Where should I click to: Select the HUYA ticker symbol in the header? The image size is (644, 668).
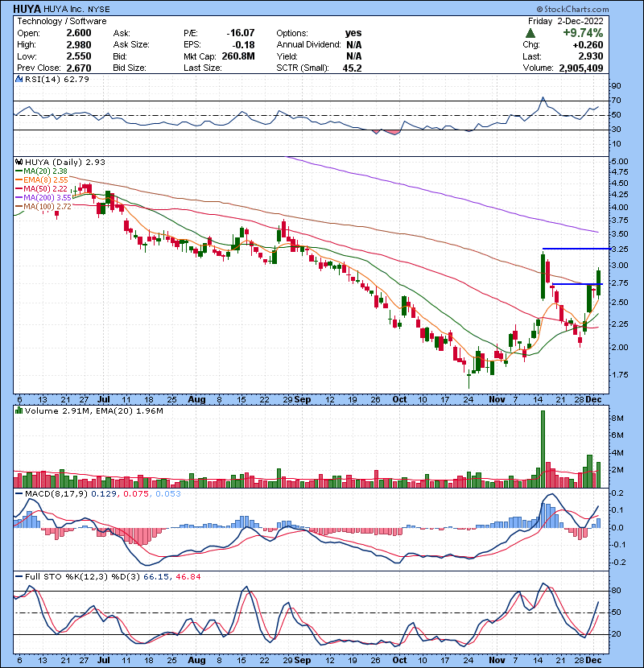click(x=27, y=9)
